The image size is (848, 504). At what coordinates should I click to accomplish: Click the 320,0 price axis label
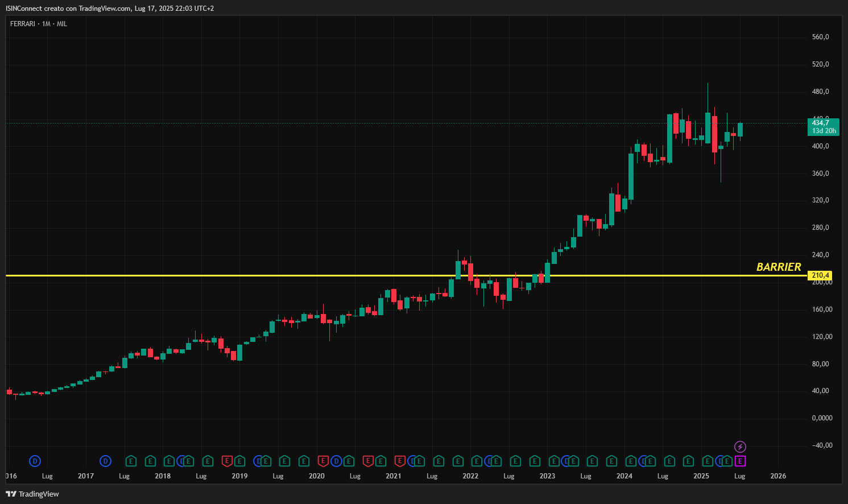pos(820,200)
